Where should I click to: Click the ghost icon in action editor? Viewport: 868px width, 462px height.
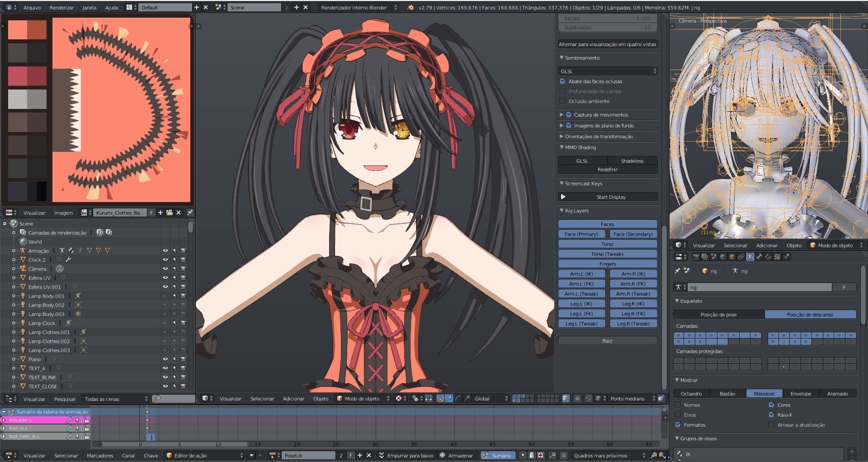(x=532, y=455)
